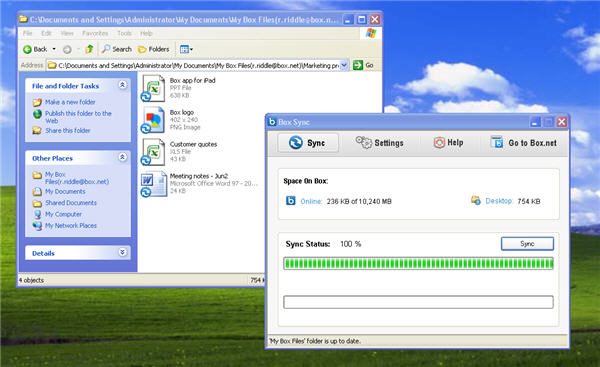
Task: Minimize the Box Sync window
Action: 535,122
